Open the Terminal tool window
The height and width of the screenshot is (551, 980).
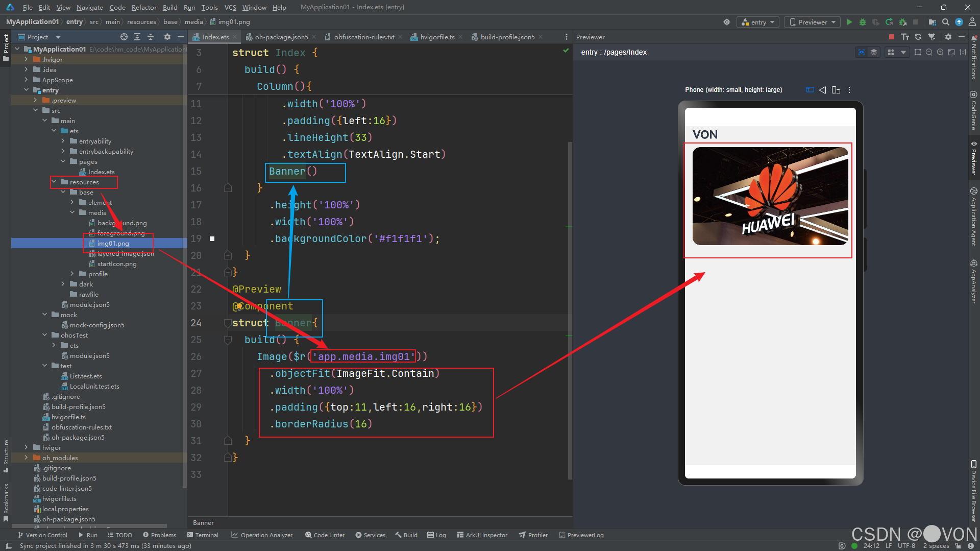coord(203,535)
